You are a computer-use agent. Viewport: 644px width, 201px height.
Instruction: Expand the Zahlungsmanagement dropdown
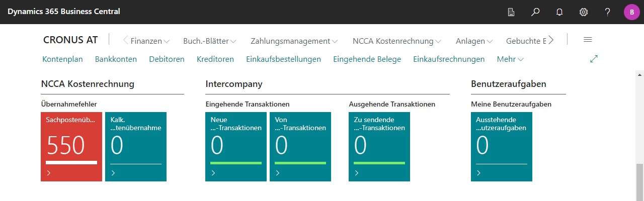click(294, 41)
